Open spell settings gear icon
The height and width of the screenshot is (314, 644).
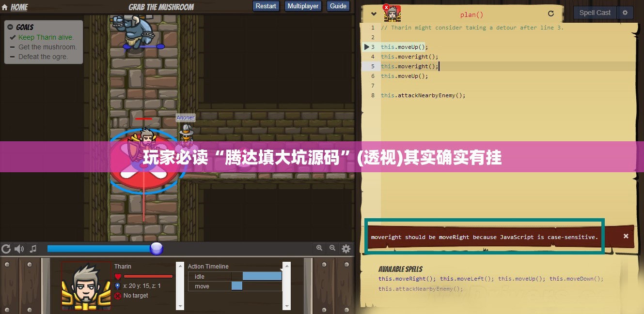pos(625,13)
